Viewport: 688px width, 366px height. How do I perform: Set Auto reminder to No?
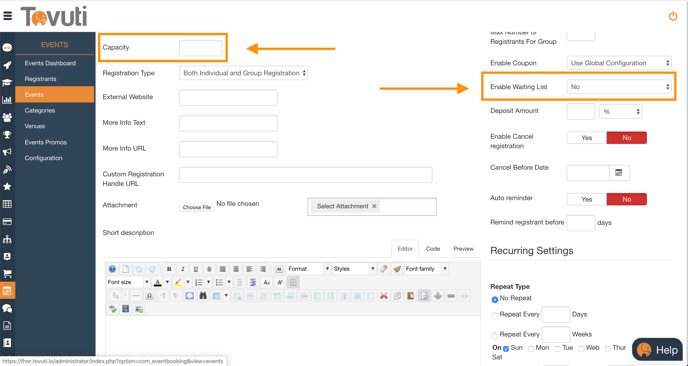(x=627, y=199)
